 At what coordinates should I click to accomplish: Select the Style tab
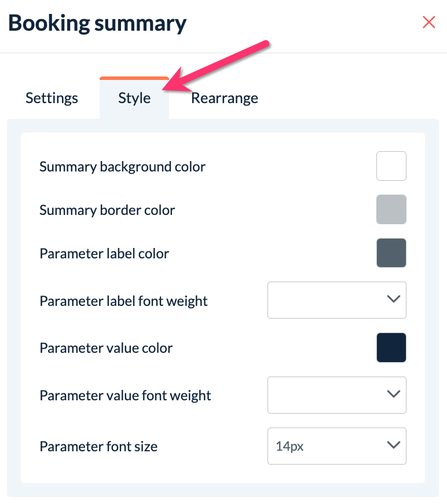pyautogui.click(x=134, y=98)
